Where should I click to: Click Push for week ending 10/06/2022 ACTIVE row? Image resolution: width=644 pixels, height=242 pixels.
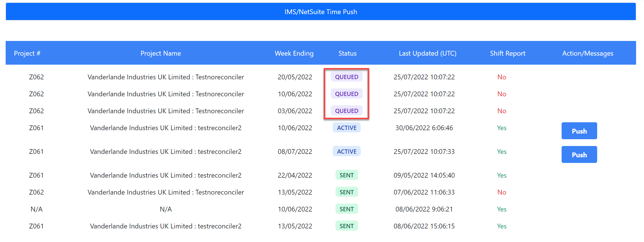click(579, 131)
